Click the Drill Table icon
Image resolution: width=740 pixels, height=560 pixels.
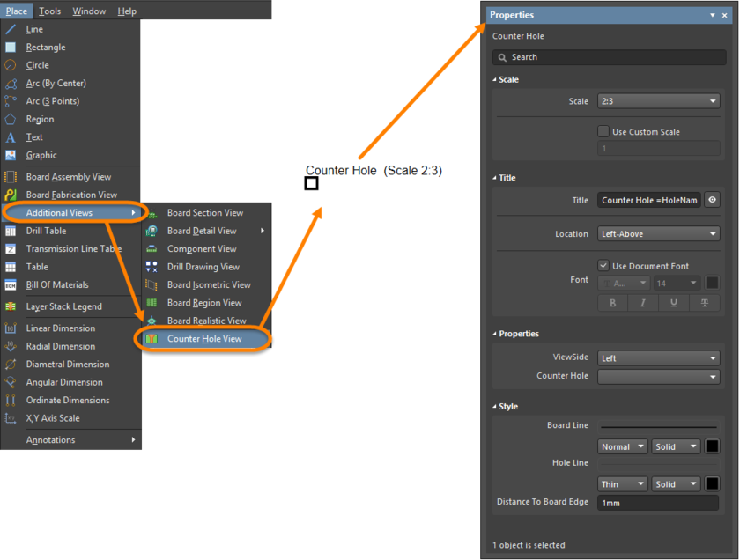pos(11,231)
